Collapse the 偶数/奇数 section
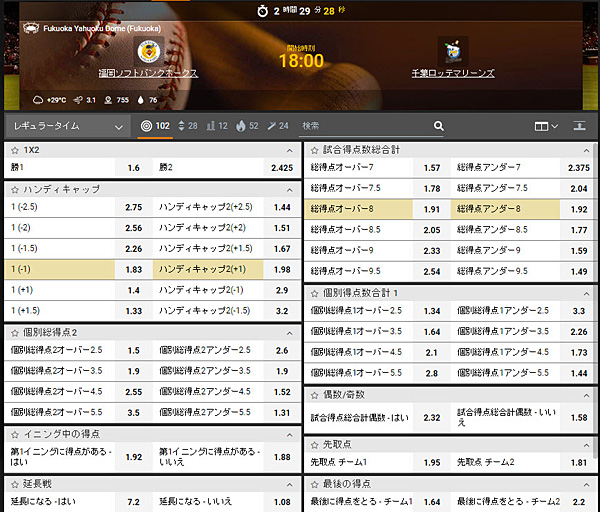Viewport: 600px width, 512px height. tap(586, 396)
